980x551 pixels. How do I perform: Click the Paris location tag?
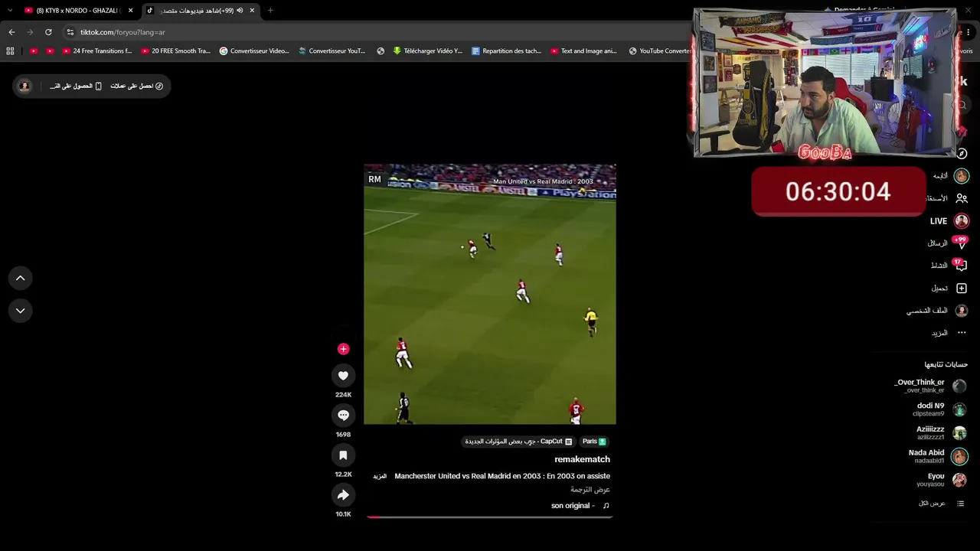(594, 442)
